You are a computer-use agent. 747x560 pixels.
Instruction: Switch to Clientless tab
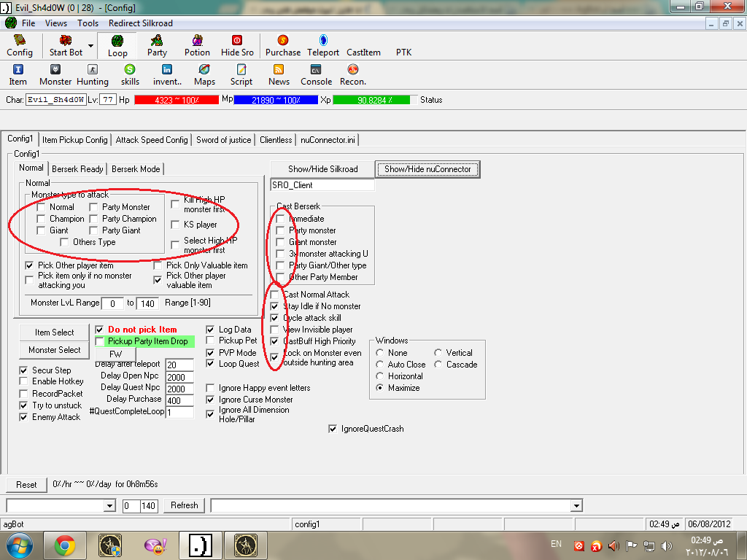pyautogui.click(x=276, y=140)
